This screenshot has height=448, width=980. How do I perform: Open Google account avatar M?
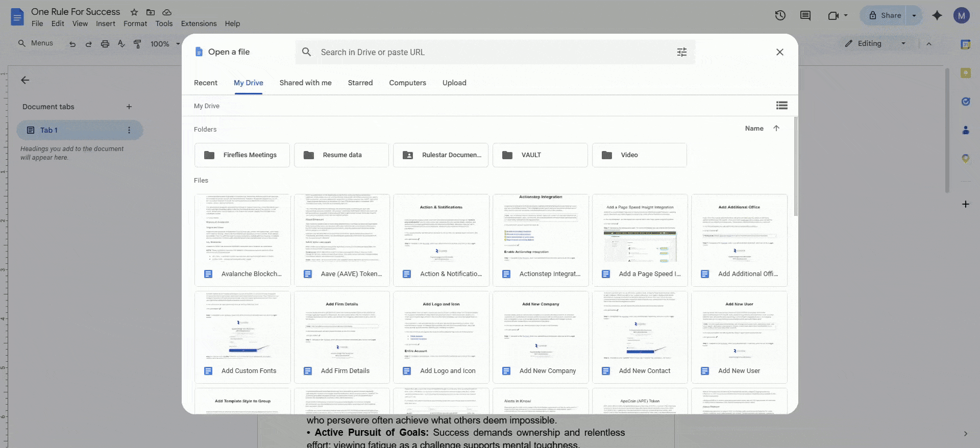click(962, 15)
